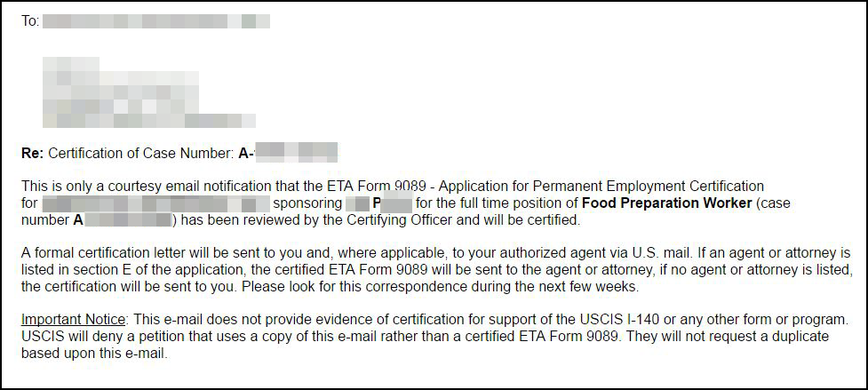868x390 pixels.
Task: Click the blurred recipient on the To line
Action: 156,20
